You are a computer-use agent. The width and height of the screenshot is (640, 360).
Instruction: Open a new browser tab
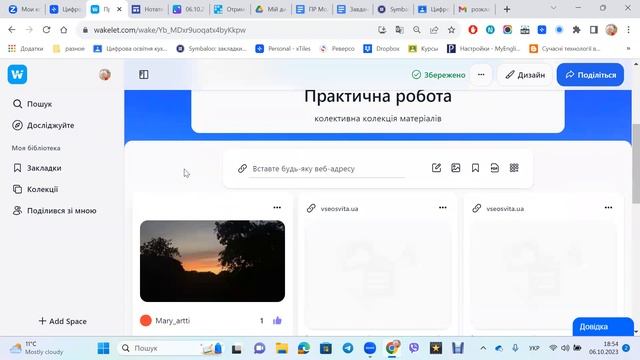(507, 9)
